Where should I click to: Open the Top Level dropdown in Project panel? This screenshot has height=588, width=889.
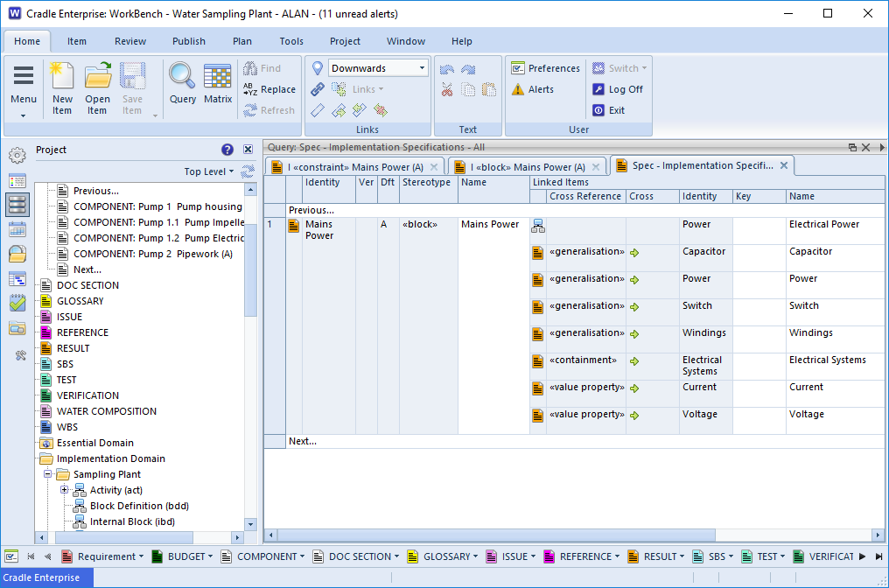208,171
